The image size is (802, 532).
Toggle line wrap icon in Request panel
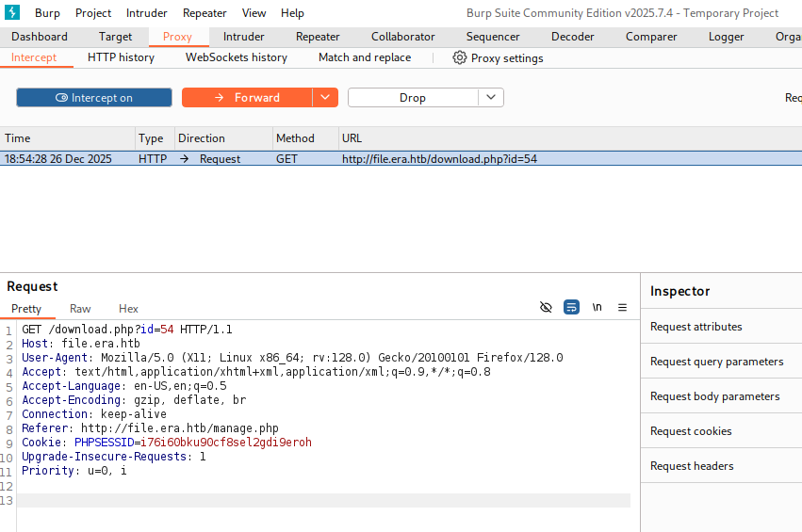[x=571, y=308]
